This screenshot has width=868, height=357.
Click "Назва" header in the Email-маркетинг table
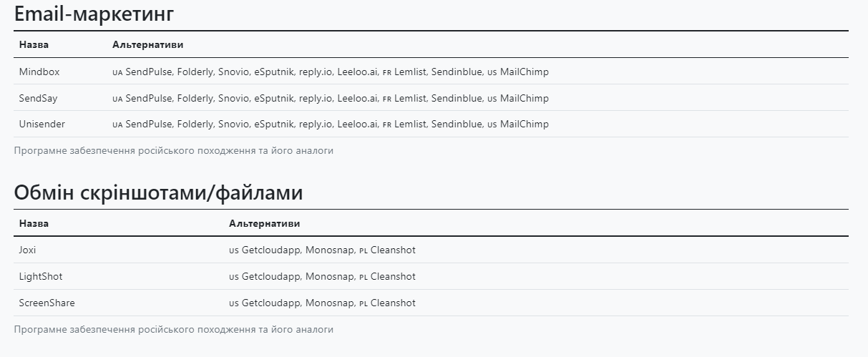pos(34,44)
